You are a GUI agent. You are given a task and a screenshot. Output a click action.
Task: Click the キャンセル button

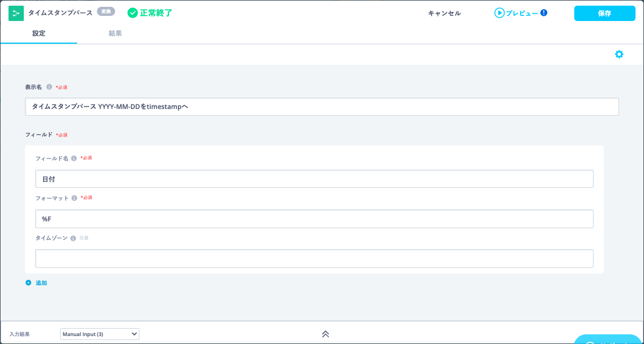pyautogui.click(x=444, y=13)
